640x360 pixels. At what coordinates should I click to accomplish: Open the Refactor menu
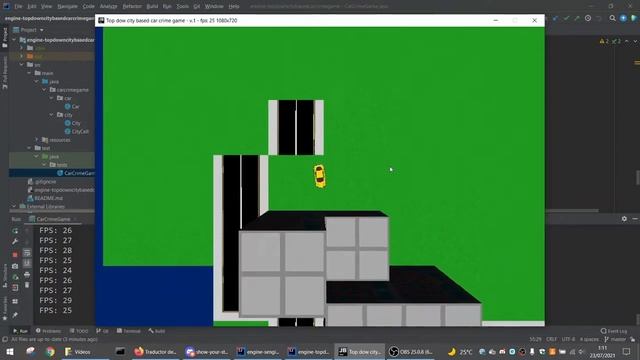132,7
